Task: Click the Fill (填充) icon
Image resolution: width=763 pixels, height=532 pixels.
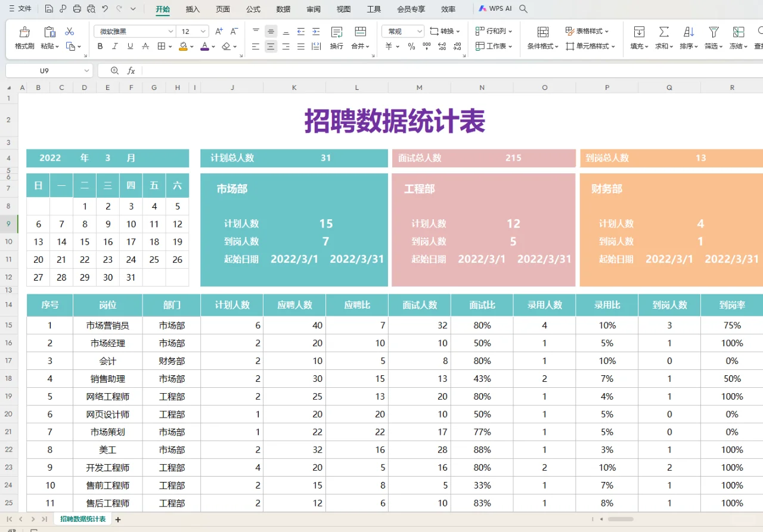Action: point(638,32)
